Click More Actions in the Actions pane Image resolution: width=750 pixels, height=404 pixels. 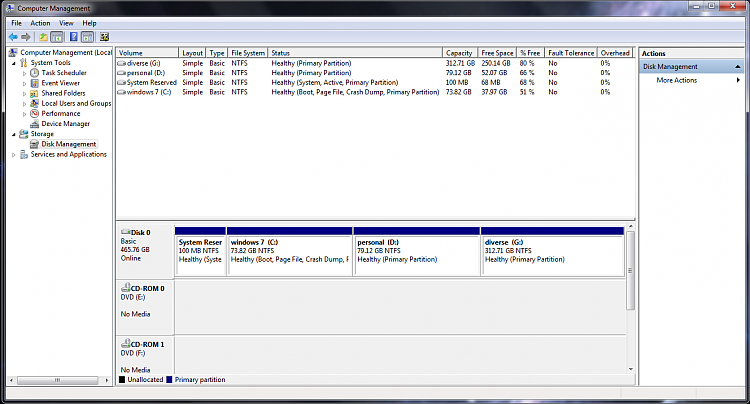tap(676, 80)
